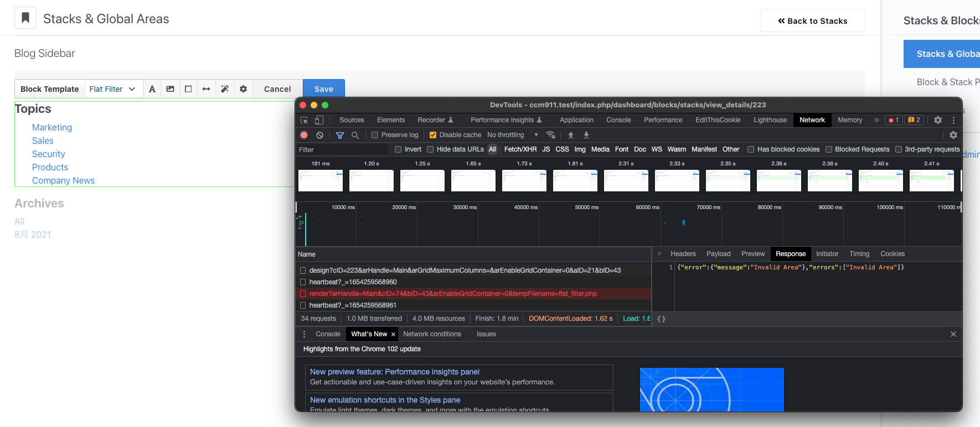Open the horizontal spacing arrows icon
The width and height of the screenshot is (980, 427).
click(x=206, y=89)
